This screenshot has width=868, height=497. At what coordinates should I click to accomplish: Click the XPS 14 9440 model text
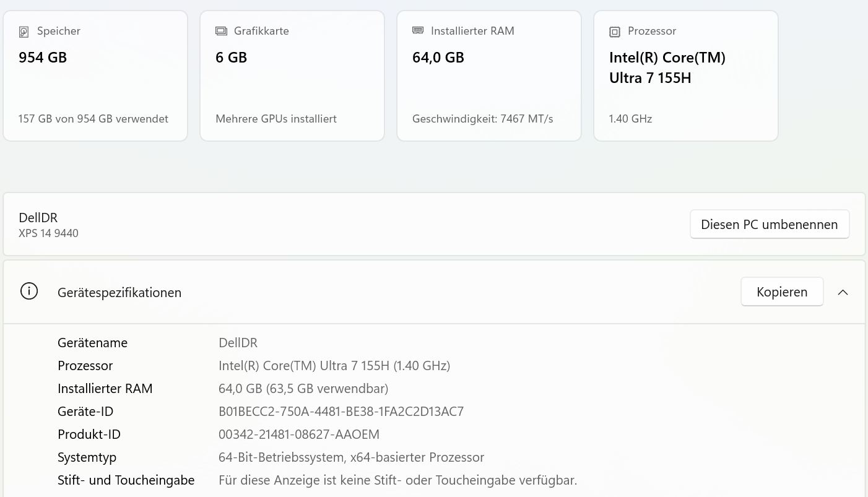49,233
